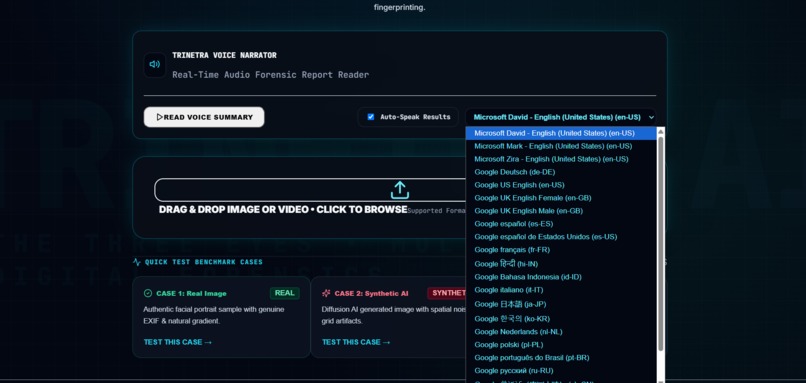Click Real-Time Audio Forensic Report Reader subtitle
The image size is (806, 383).
tap(270, 75)
